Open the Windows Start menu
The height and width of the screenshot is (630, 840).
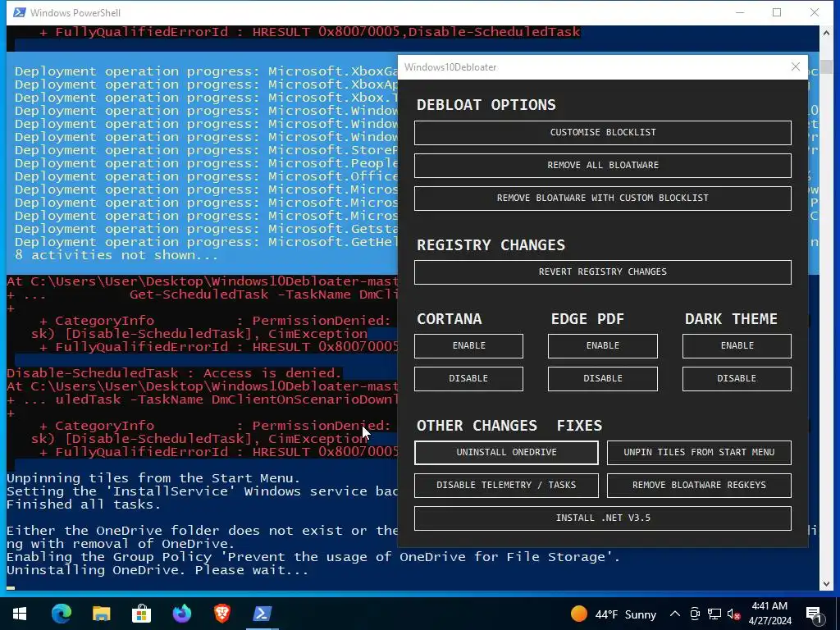click(x=20, y=614)
